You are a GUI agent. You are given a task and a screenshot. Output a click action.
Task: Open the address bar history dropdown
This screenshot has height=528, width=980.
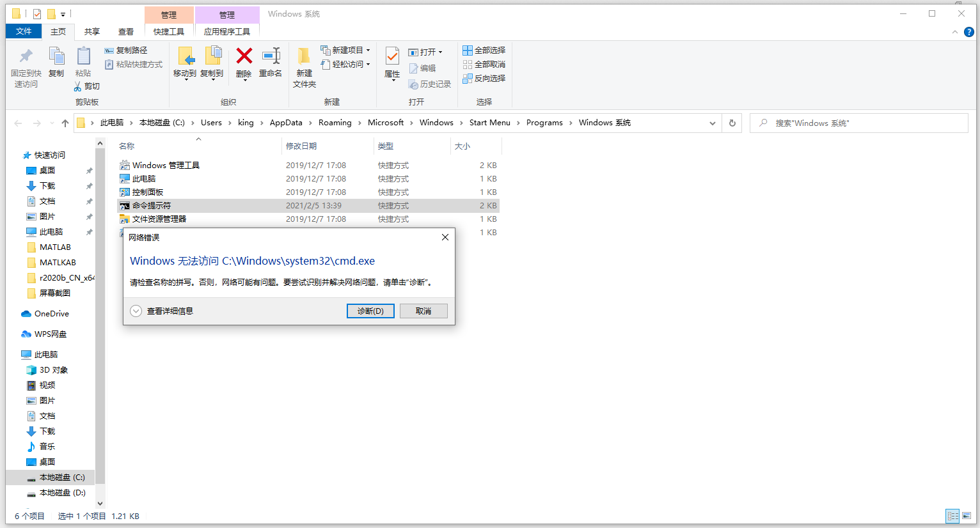pyautogui.click(x=713, y=123)
